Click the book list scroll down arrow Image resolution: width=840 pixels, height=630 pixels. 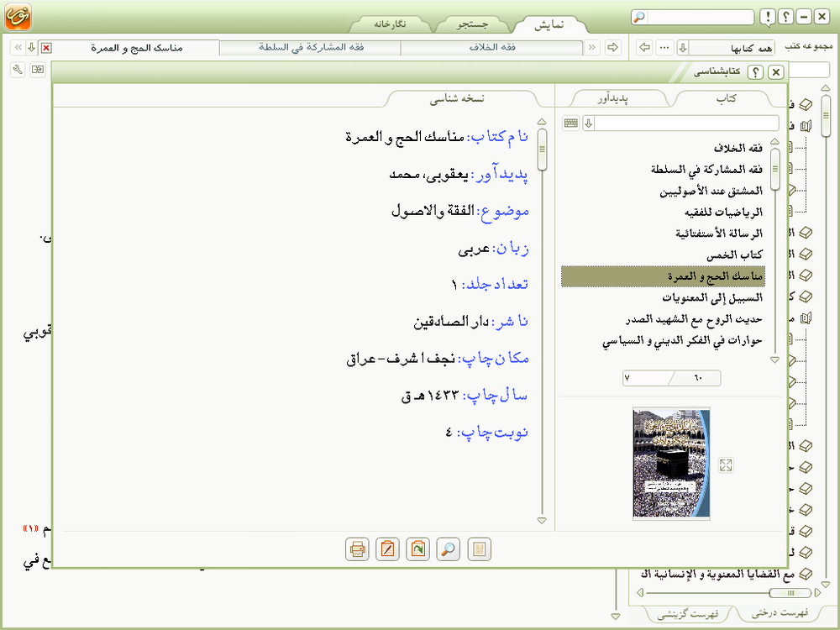(x=774, y=360)
